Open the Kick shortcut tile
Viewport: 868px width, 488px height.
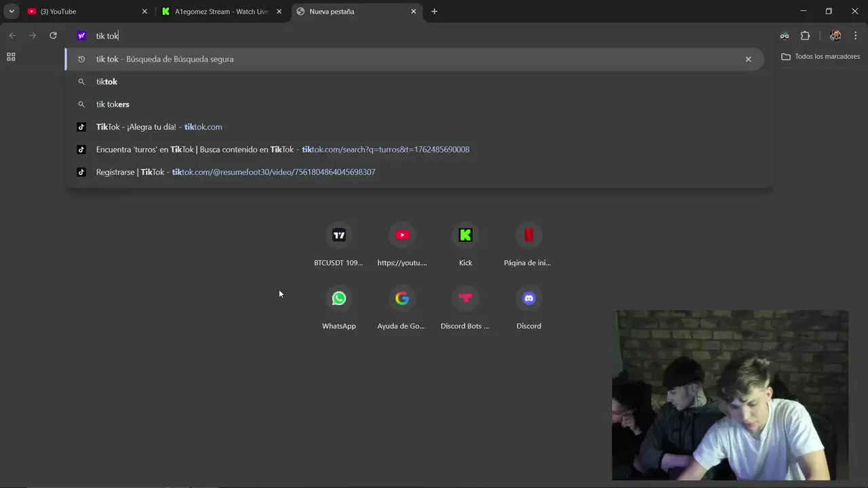[x=465, y=244]
